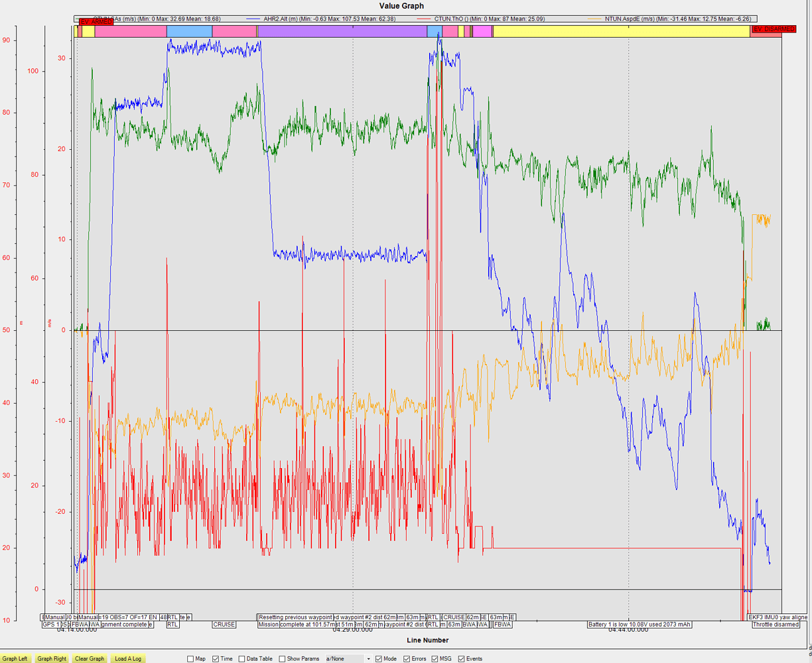Open a file with Load A Log

coord(128,658)
